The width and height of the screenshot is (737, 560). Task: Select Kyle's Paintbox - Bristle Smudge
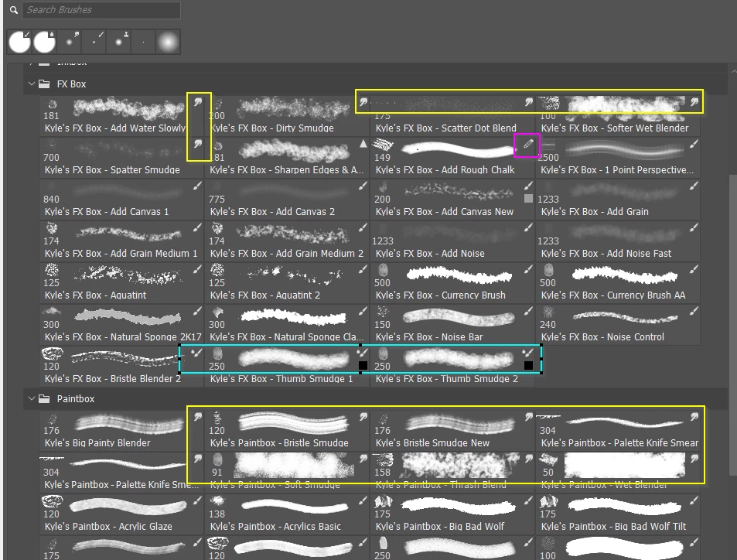click(x=287, y=431)
